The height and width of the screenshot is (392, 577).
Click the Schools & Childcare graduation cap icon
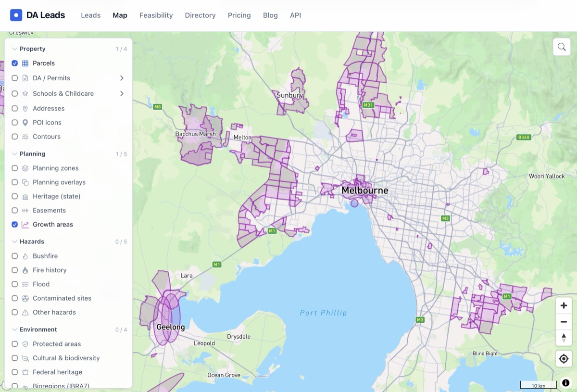pyautogui.click(x=25, y=94)
